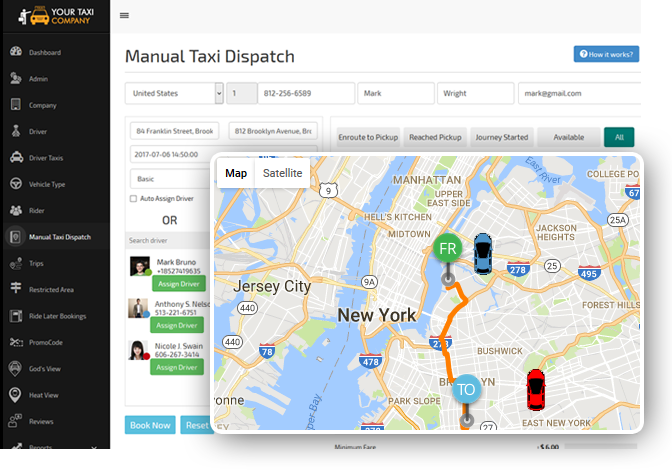Viewport: 672px width, 470px height.
Task: Focus the phone number field 812-256-6589
Action: [x=306, y=93]
